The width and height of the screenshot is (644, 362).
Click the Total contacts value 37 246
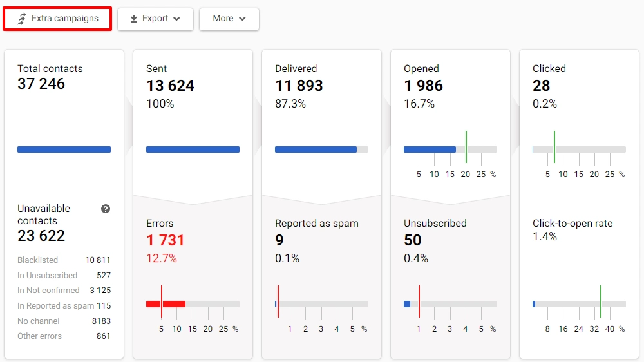point(41,84)
